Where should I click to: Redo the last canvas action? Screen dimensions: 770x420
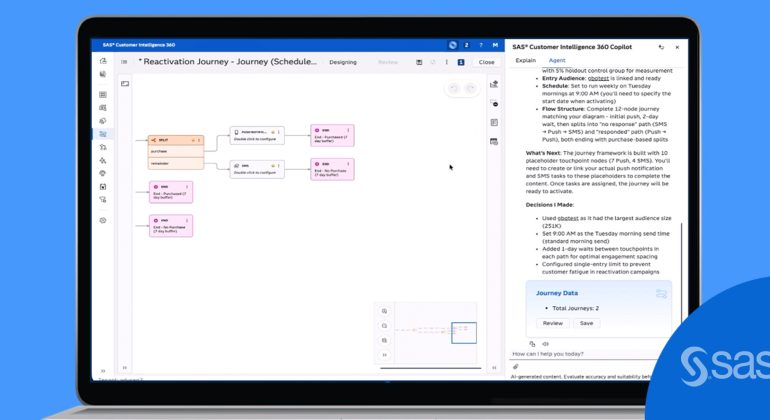pyautogui.click(x=470, y=88)
